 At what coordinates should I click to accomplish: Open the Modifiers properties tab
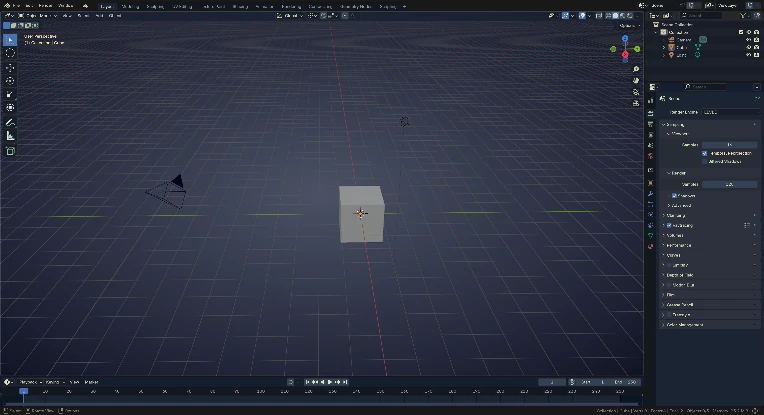(x=651, y=194)
